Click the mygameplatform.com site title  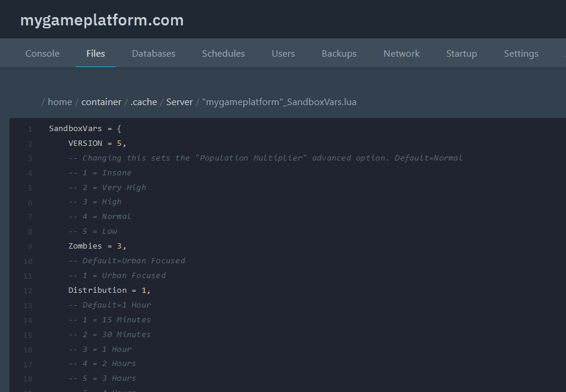point(102,20)
